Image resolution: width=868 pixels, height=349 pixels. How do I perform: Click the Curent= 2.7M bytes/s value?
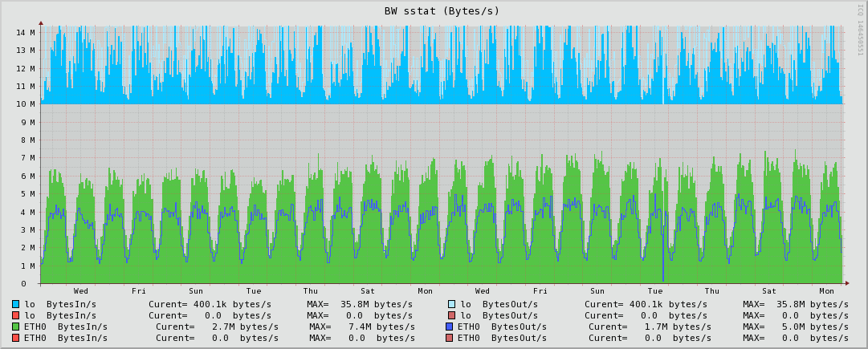click(x=213, y=327)
